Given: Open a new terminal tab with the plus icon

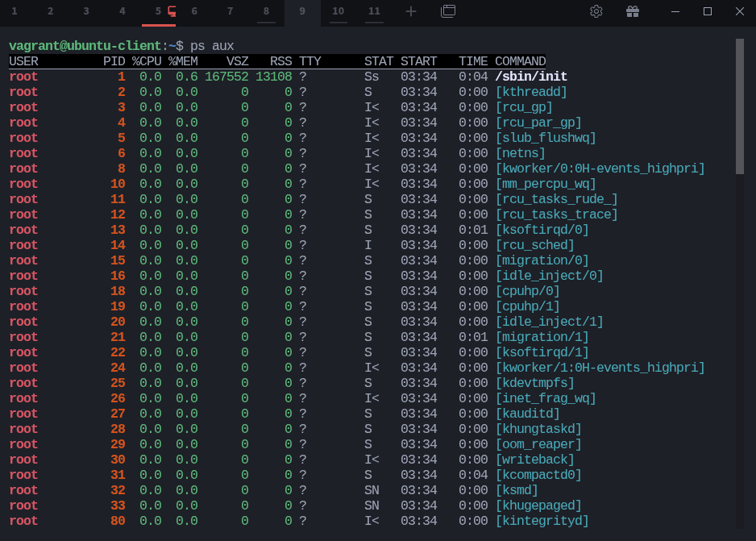Looking at the screenshot, I should [410, 12].
